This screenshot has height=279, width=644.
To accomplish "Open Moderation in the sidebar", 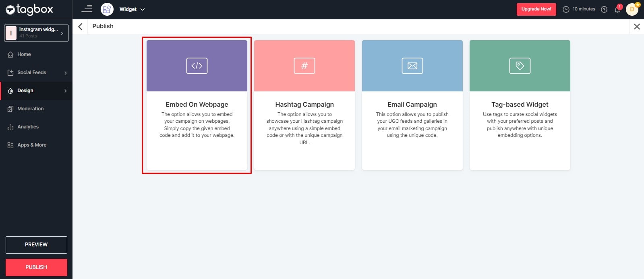I will [30, 109].
